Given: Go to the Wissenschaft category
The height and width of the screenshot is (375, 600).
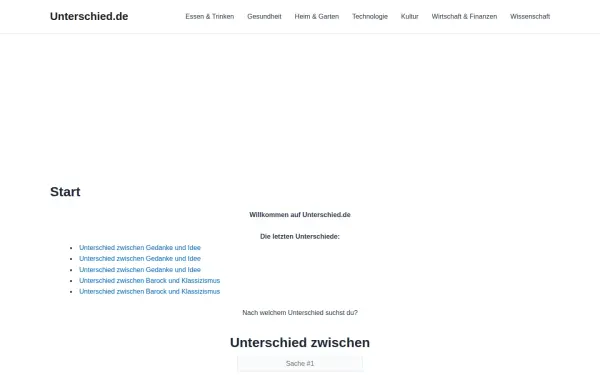Looking at the screenshot, I should coord(530,16).
